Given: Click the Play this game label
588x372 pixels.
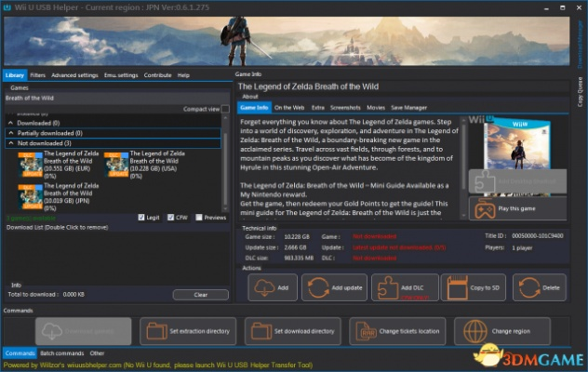Looking at the screenshot, I should click(x=516, y=208).
